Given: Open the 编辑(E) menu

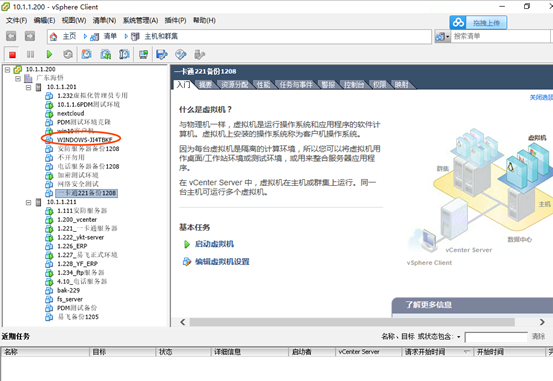Looking at the screenshot, I should [44, 20].
